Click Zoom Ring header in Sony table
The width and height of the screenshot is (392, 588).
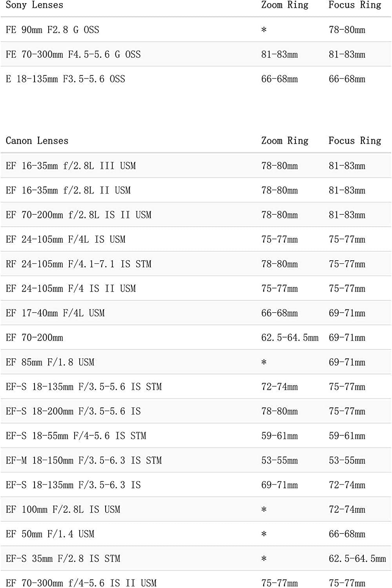(x=284, y=5)
